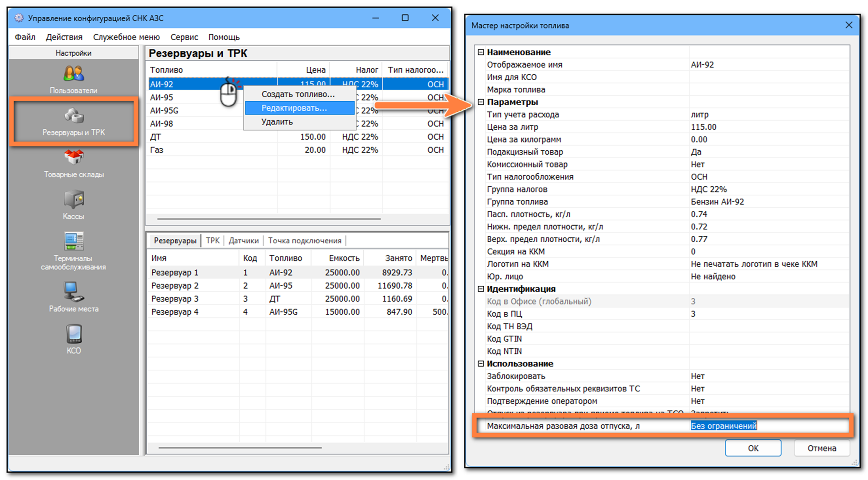The height and width of the screenshot is (480, 868).
Task: Collapse the Наименование section
Action: point(481,52)
